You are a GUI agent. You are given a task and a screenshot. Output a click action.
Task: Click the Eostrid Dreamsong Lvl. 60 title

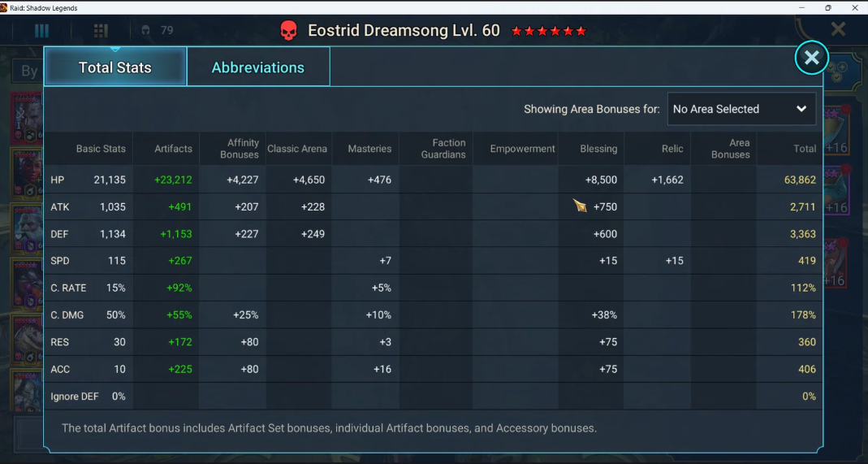pos(404,30)
